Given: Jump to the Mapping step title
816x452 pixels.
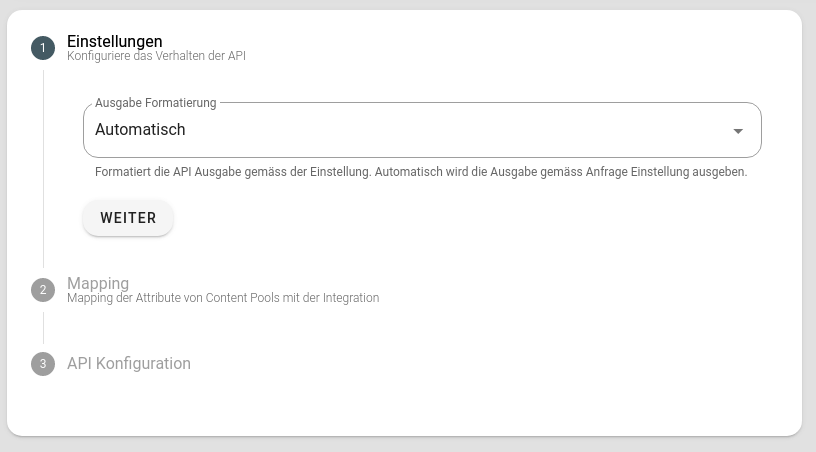Looking at the screenshot, I should [98, 283].
